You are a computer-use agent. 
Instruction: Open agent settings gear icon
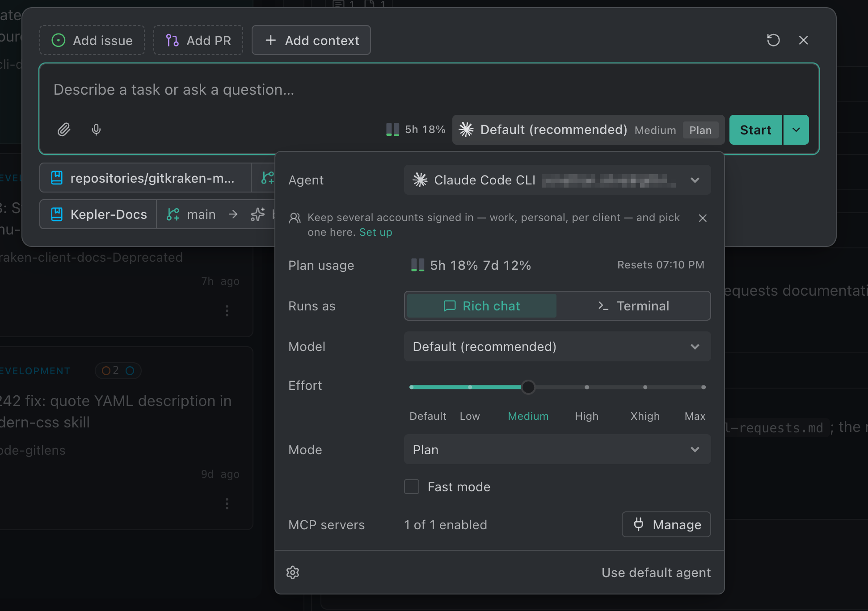pyautogui.click(x=293, y=573)
